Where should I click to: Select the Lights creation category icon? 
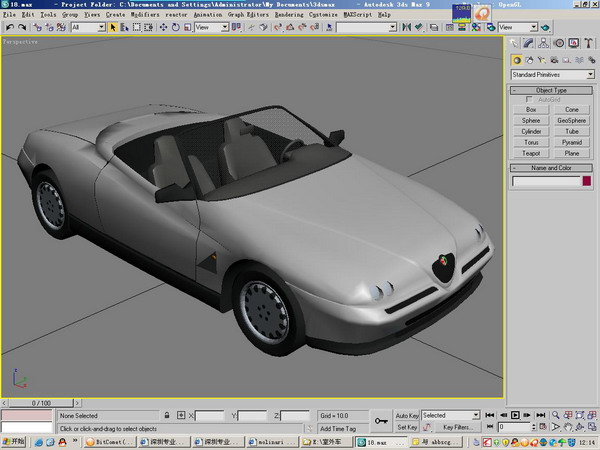(x=544, y=60)
